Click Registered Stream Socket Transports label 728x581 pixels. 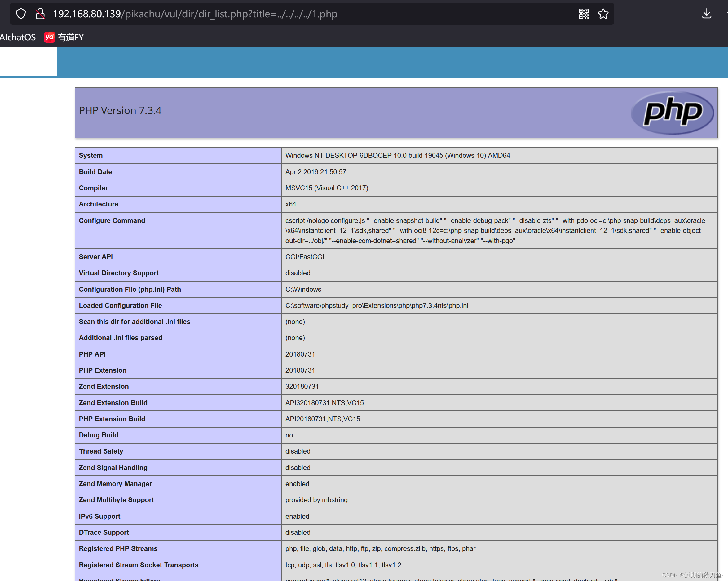point(139,565)
